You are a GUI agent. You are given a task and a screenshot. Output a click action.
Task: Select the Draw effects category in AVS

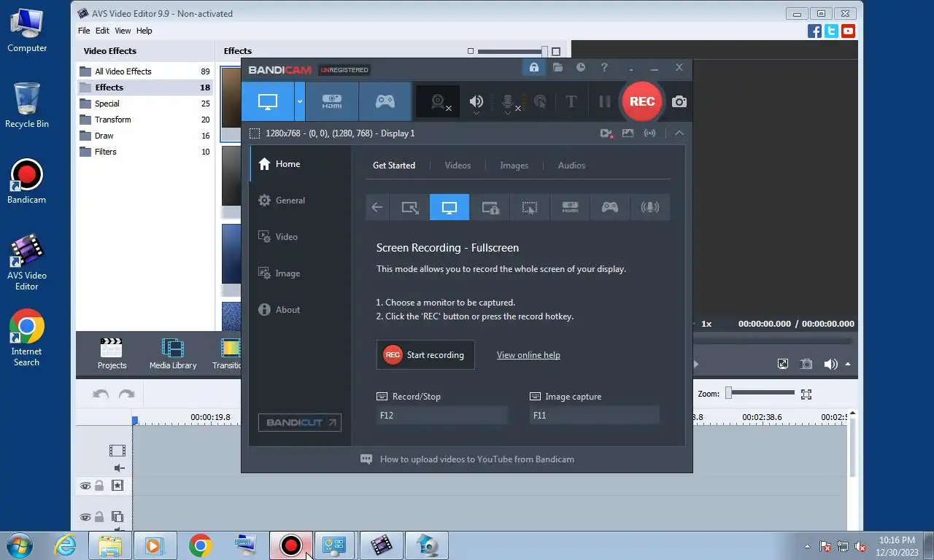point(145,136)
